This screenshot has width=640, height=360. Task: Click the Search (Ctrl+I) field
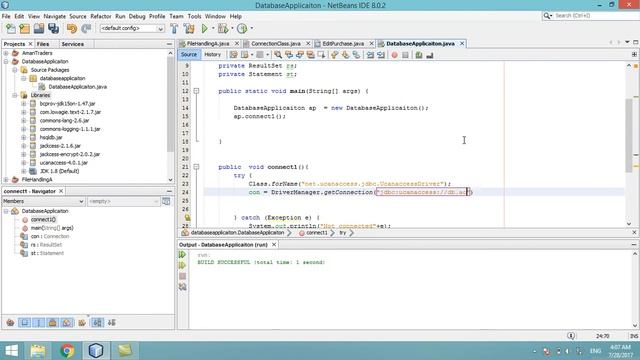pyautogui.click(x=594, y=16)
